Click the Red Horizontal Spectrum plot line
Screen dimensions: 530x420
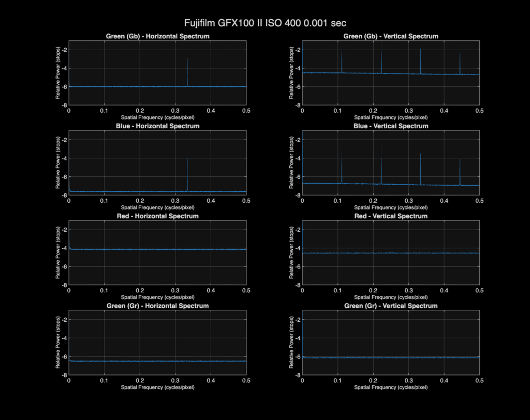[157, 249]
